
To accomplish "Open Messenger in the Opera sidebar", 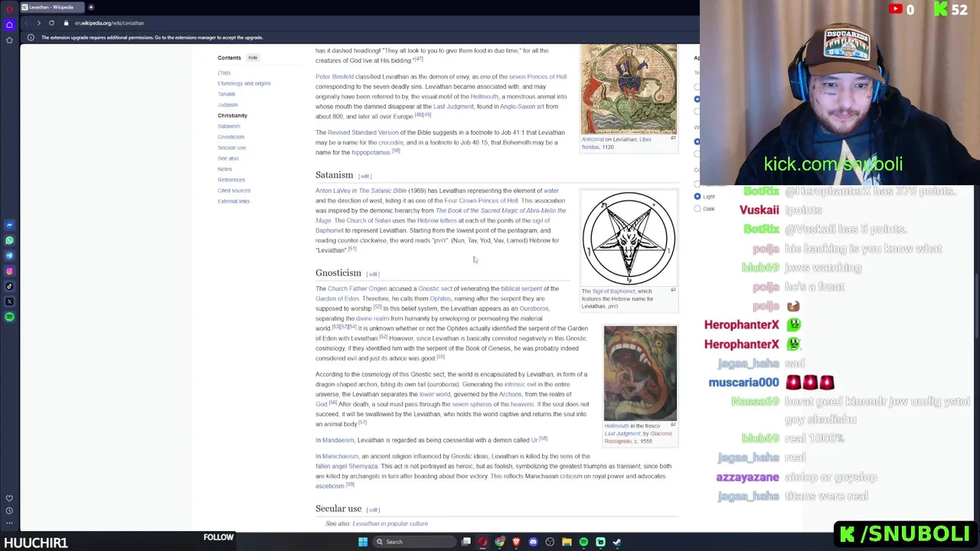I will (x=9, y=225).
